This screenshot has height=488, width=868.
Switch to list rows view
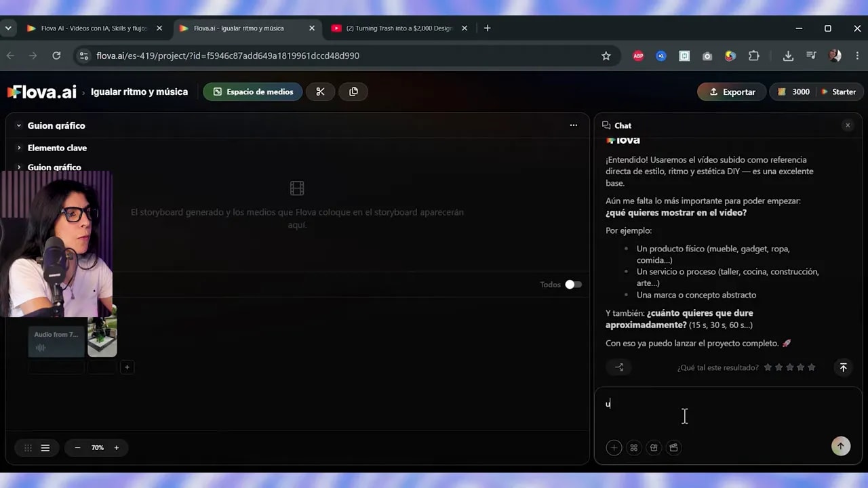pyautogui.click(x=45, y=448)
